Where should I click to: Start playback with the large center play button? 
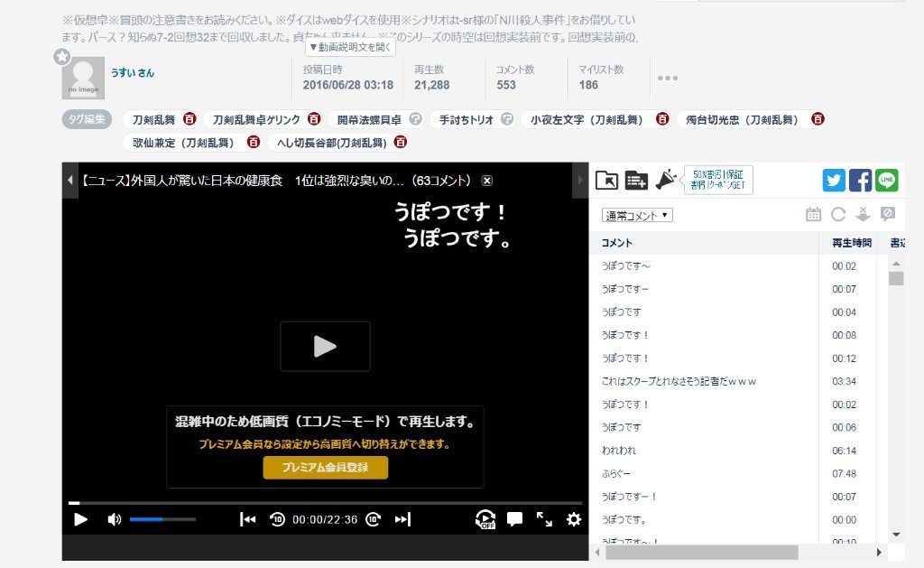325,346
